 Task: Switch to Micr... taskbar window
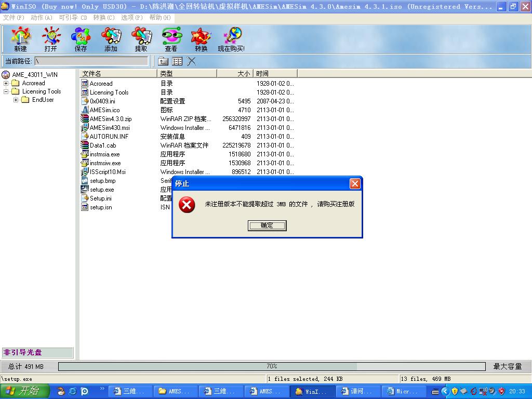pyautogui.click(x=403, y=391)
